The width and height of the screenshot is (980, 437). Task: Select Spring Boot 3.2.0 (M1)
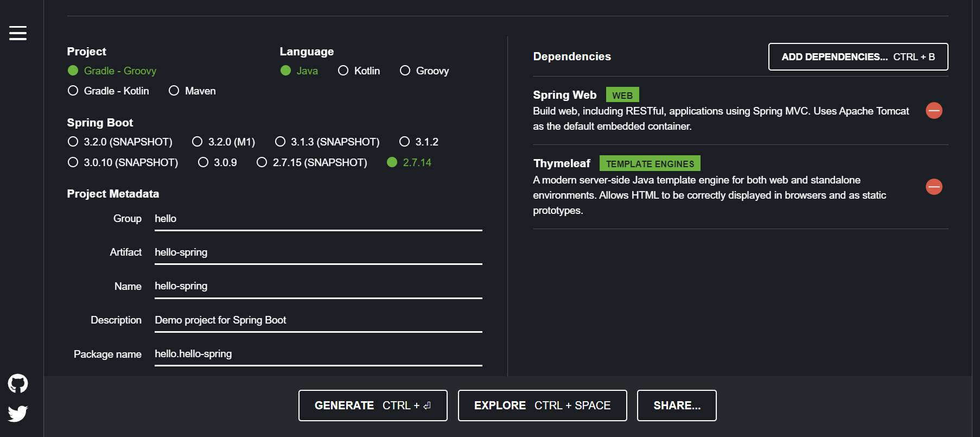point(224,142)
